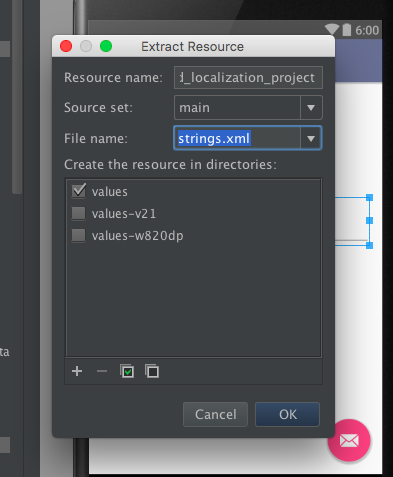393x477 pixels.
Task: Check the values-v21 directory checkbox
Action: click(x=79, y=213)
